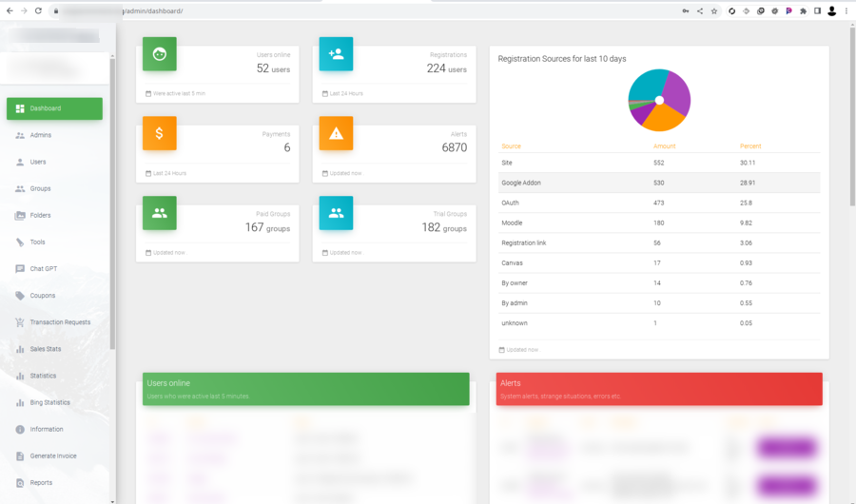
Task: Select the Canvas row in sources table
Action: (659, 262)
